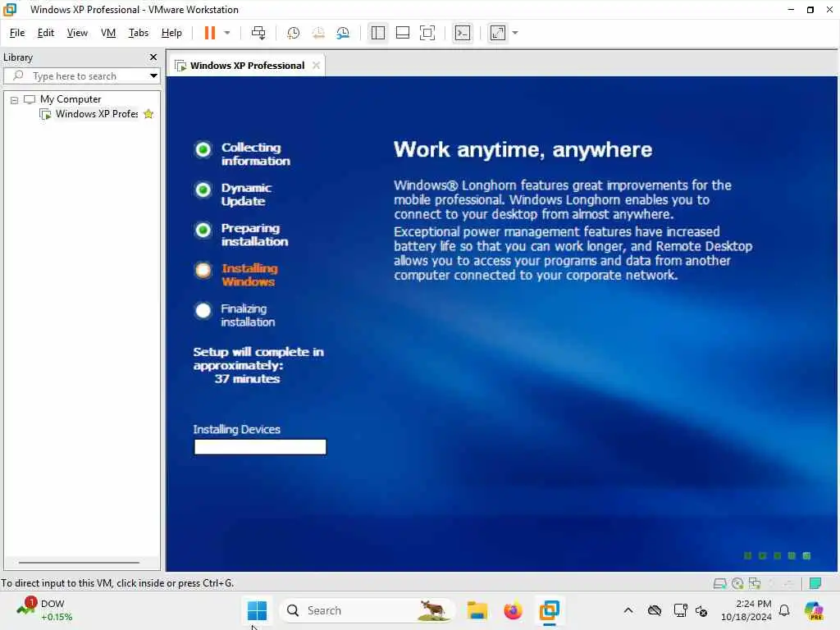The image size is (840, 630).
Task: Collapse the My Computer tree node
Action: pos(15,99)
